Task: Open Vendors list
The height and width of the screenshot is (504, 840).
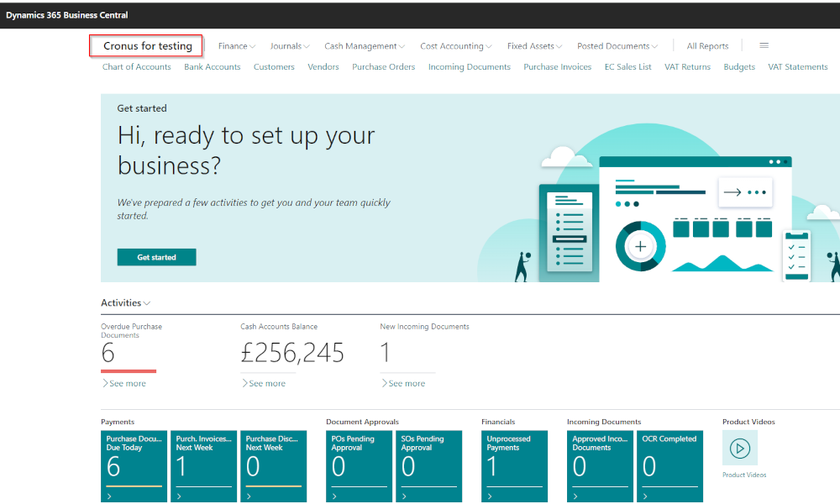Action: point(323,67)
